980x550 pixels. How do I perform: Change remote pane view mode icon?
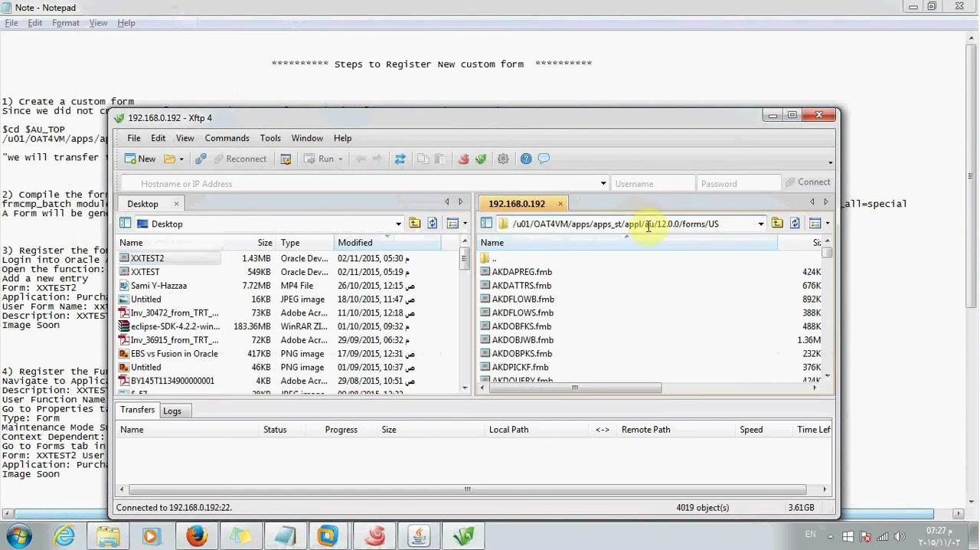pos(815,224)
